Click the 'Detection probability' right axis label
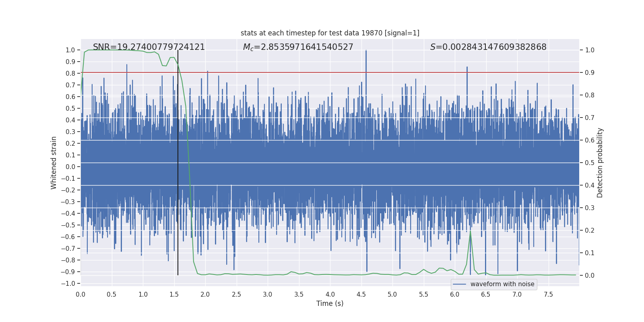Viewport: 644px width, 322px height. pos(600,163)
